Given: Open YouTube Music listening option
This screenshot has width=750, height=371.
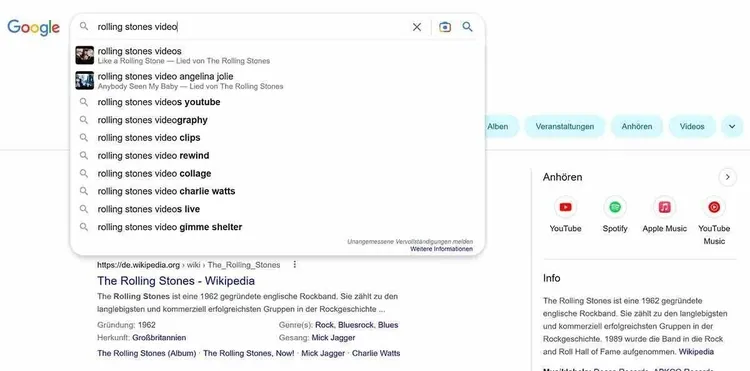Looking at the screenshot, I should (x=714, y=221).
